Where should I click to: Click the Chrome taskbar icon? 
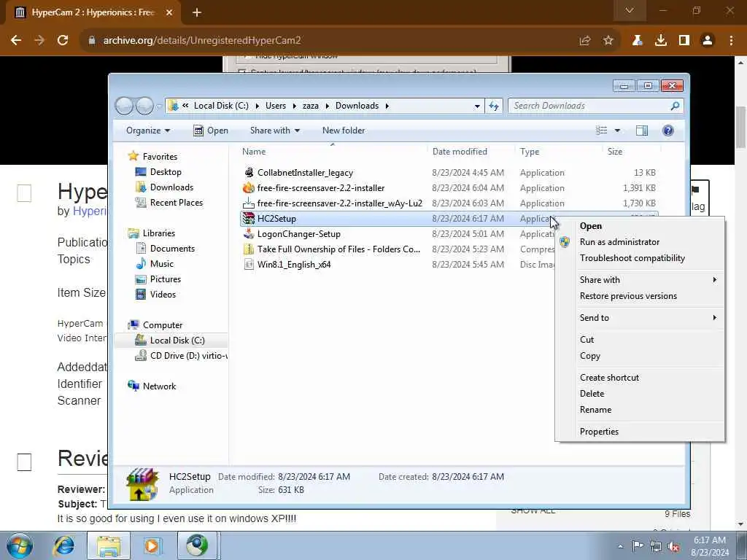(x=198, y=545)
